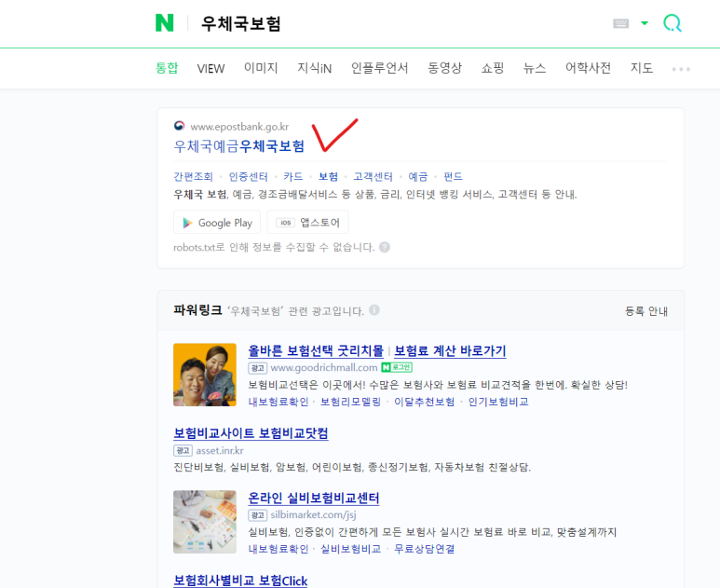The image size is (720, 588).
Task: Open the 인플루언서 tab
Action: point(379,68)
